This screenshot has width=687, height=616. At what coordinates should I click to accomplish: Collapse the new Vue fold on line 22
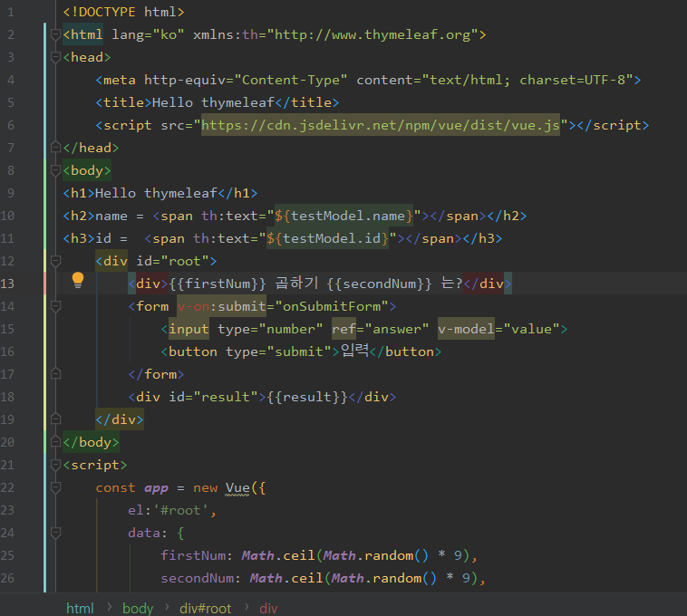point(55,487)
